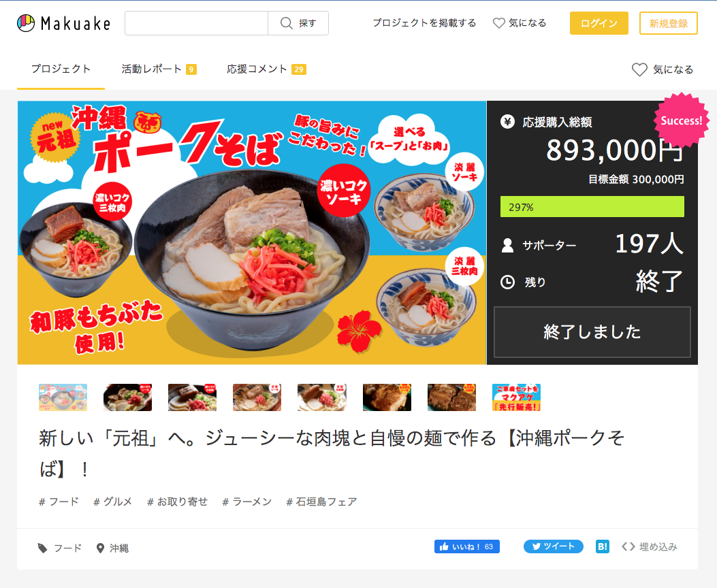Click the green 297% progress bar

(x=592, y=206)
